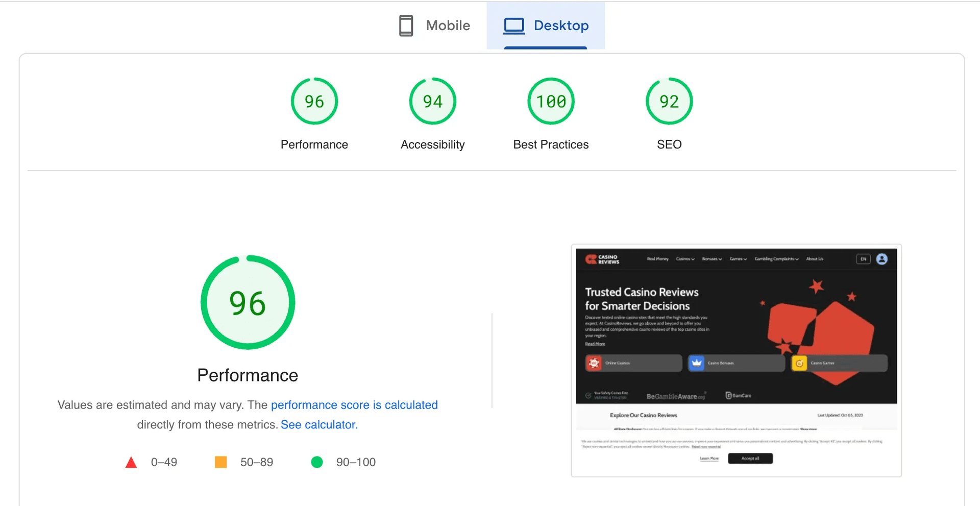Jump to SEO score gauge 92
Image resolution: width=980 pixels, height=506 pixels.
(x=669, y=101)
